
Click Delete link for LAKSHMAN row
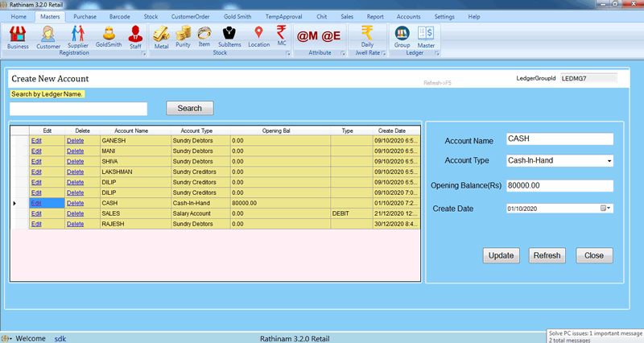pyautogui.click(x=75, y=171)
